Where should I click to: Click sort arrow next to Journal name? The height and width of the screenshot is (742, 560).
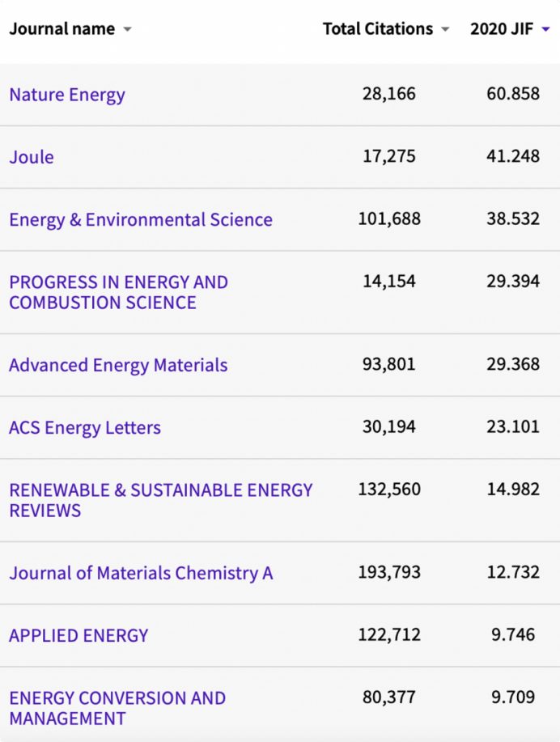127,29
